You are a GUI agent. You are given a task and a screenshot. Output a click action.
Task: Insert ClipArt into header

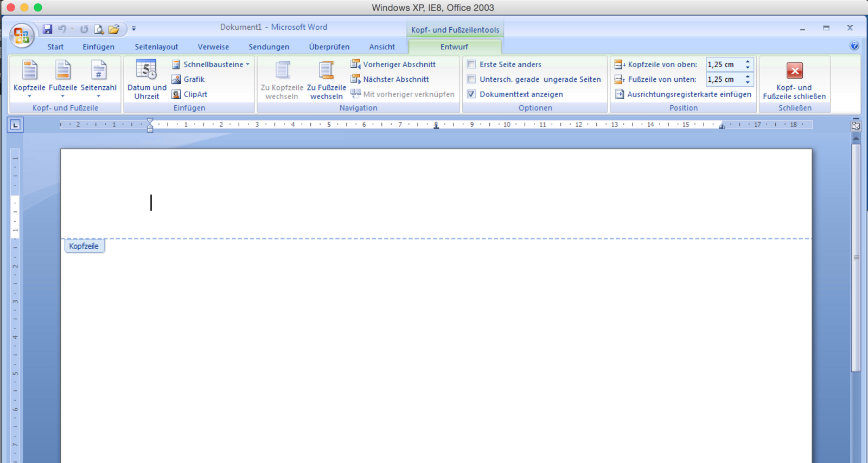point(189,94)
